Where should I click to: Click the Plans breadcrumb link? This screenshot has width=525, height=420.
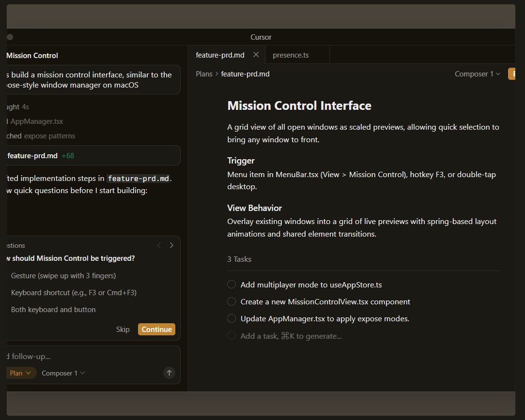(204, 74)
